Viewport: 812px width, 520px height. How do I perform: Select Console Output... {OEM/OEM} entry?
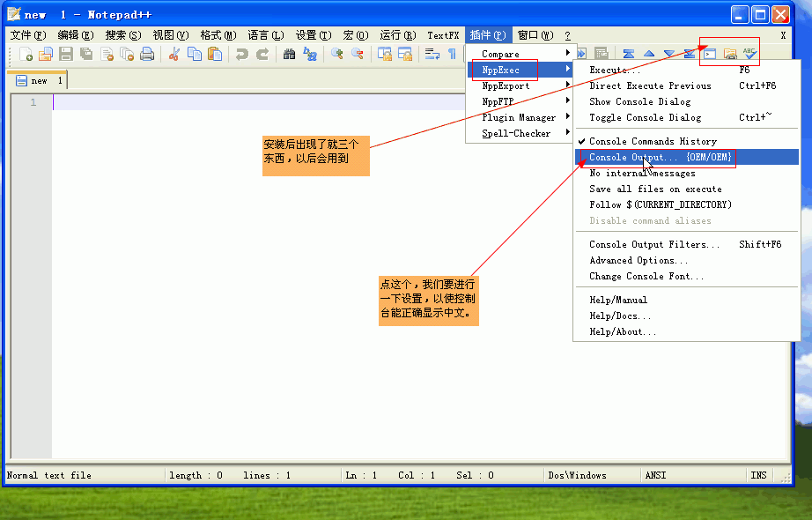(686, 157)
